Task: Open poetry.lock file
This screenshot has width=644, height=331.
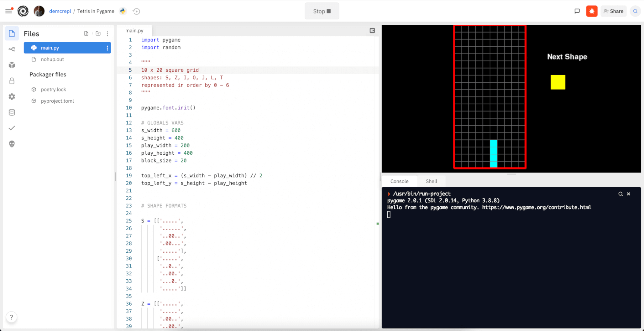Action: 53,89
